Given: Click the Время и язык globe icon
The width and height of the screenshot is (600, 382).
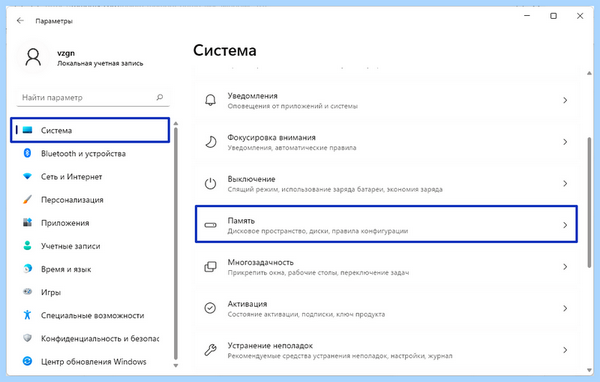Looking at the screenshot, I should click(x=27, y=269).
